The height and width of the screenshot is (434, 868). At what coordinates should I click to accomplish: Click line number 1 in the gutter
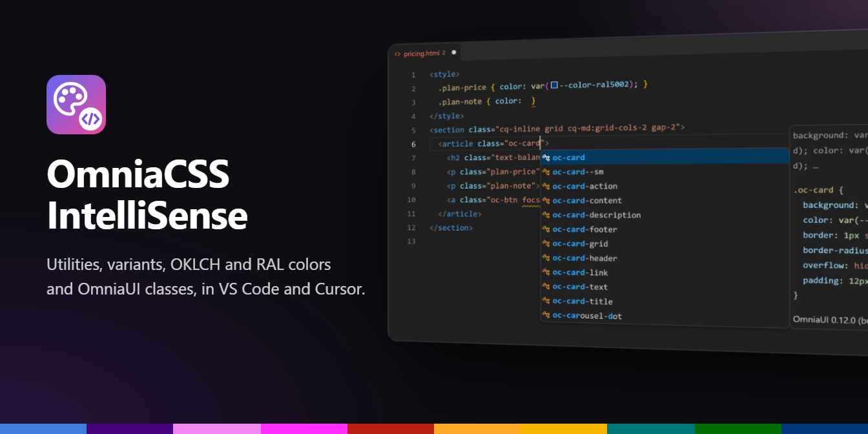click(413, 75)
